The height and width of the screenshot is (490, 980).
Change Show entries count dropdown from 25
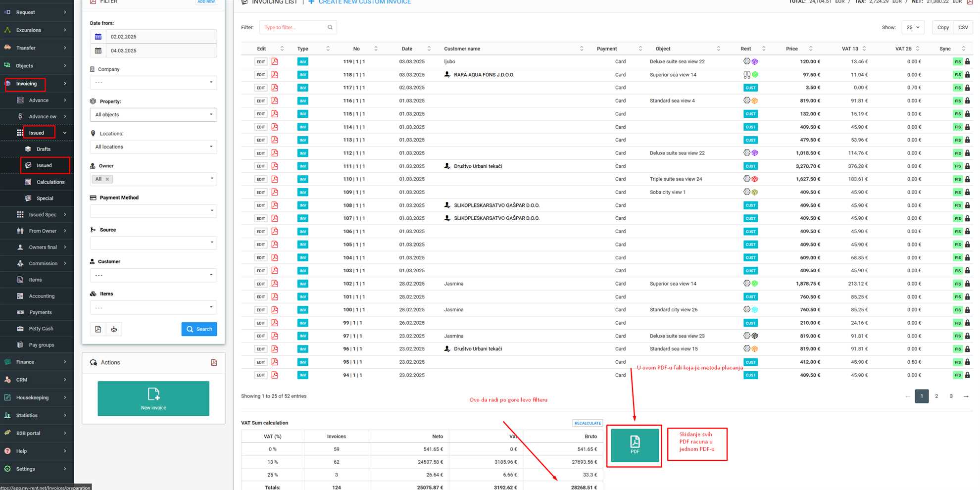pos(913,28)
